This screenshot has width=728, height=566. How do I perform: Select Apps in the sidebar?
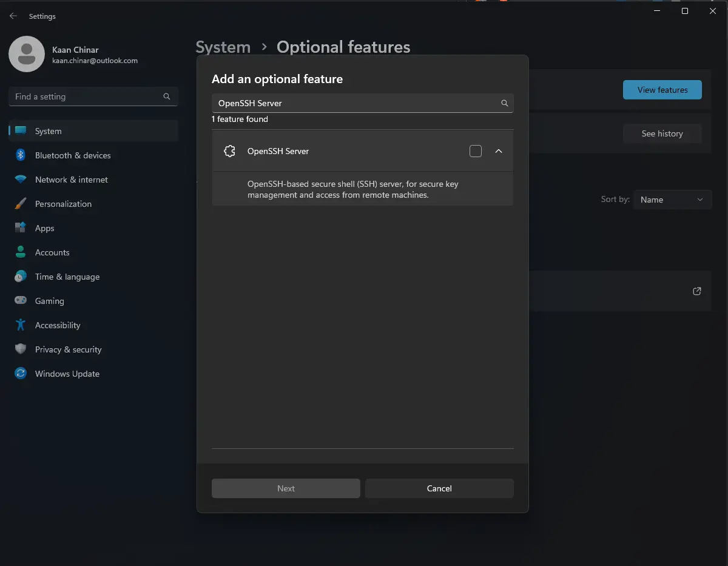(x=93, y=228)
